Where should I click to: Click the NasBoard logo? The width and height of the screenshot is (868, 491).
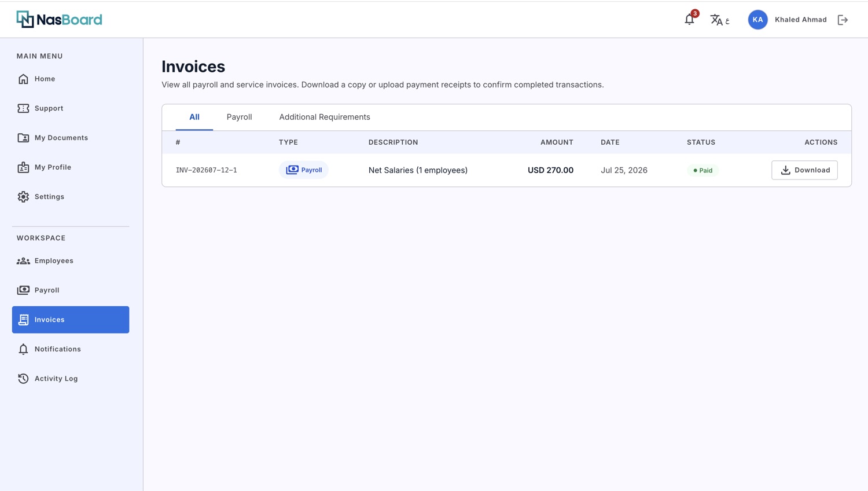(59, 19)
